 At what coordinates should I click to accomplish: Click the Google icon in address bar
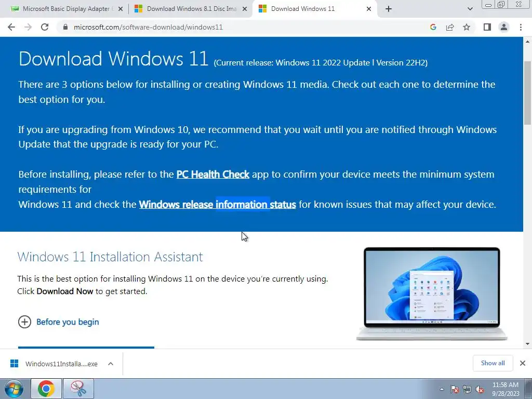click(433, 27)
